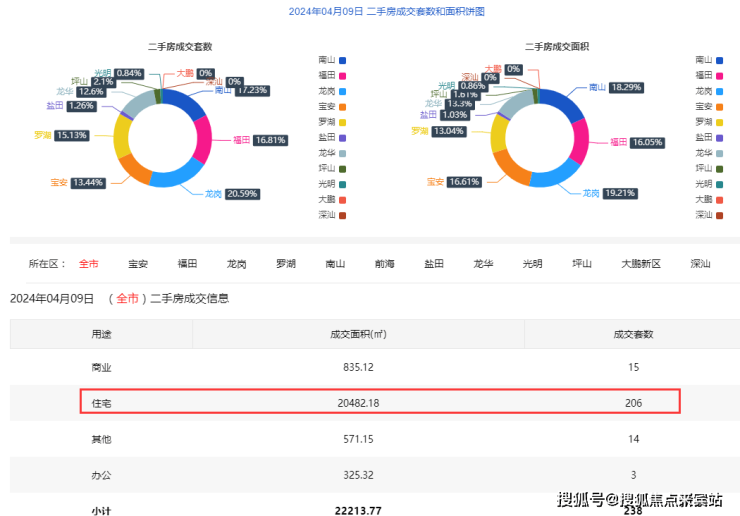Viewport: 740px width, 516px height.
Task: Toggle 深汕 legend entry in 二手房成交套数 chart
Action: (x=328, y=215)
